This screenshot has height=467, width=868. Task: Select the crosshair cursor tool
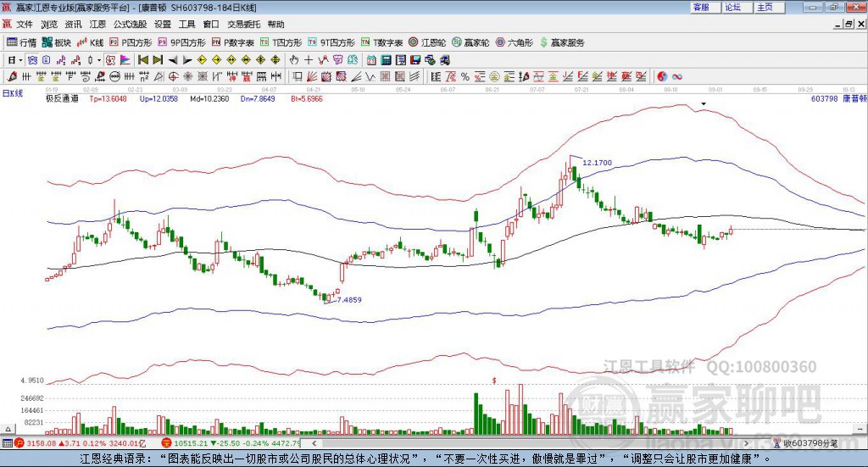coord(309,60)
